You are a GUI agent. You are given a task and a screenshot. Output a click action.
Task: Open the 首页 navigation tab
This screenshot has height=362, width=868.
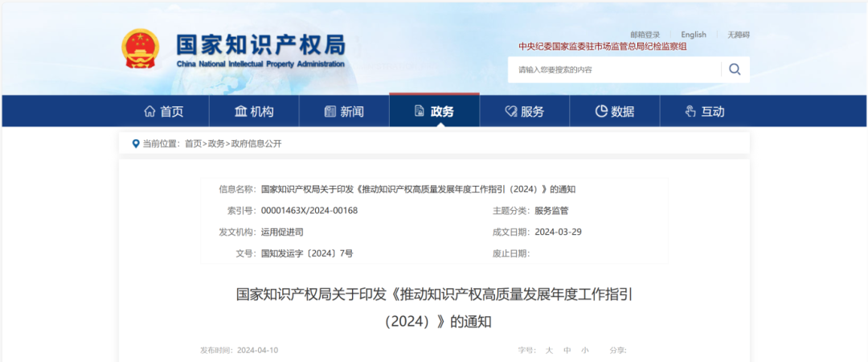[x=164, y=112]
